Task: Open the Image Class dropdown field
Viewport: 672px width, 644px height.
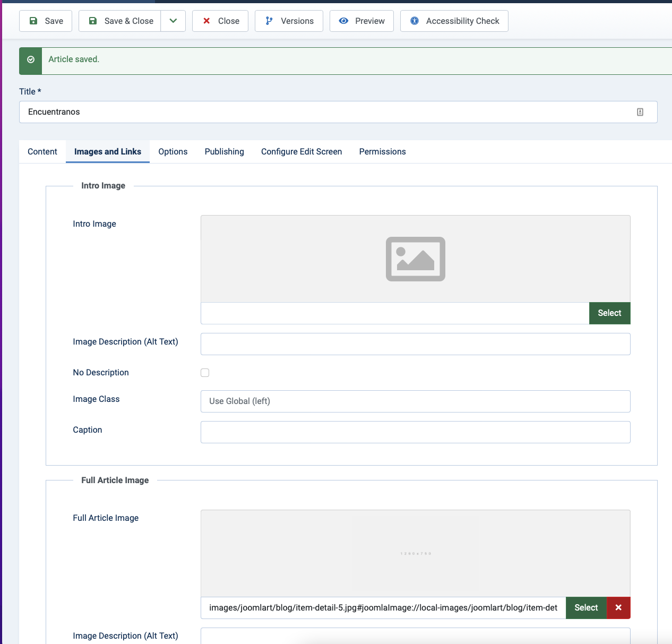Action: [x=415, y=401]
